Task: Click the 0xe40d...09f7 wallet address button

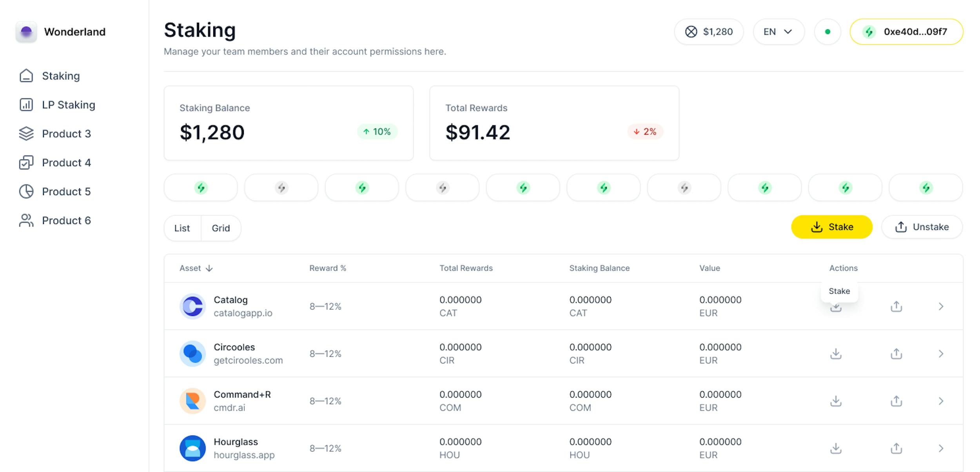Action: 906,32
